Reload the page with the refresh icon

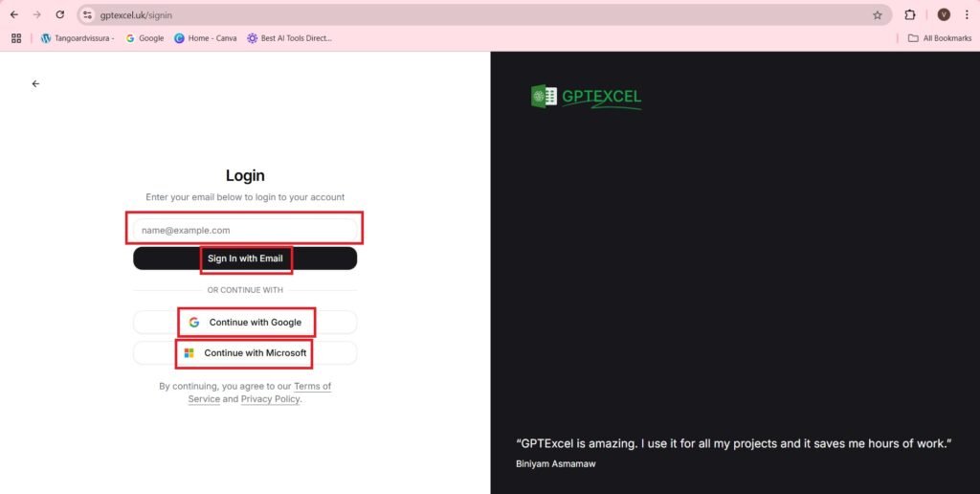[x=60, y=15]
